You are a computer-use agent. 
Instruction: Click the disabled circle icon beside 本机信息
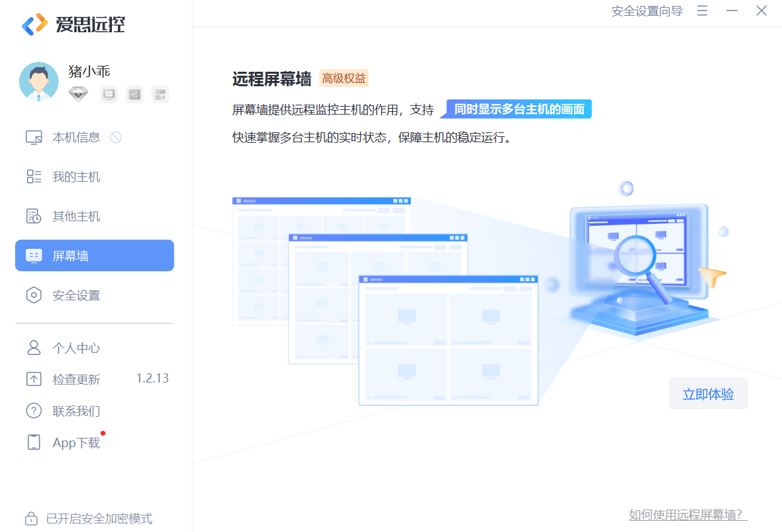click(x=116, y=137)
